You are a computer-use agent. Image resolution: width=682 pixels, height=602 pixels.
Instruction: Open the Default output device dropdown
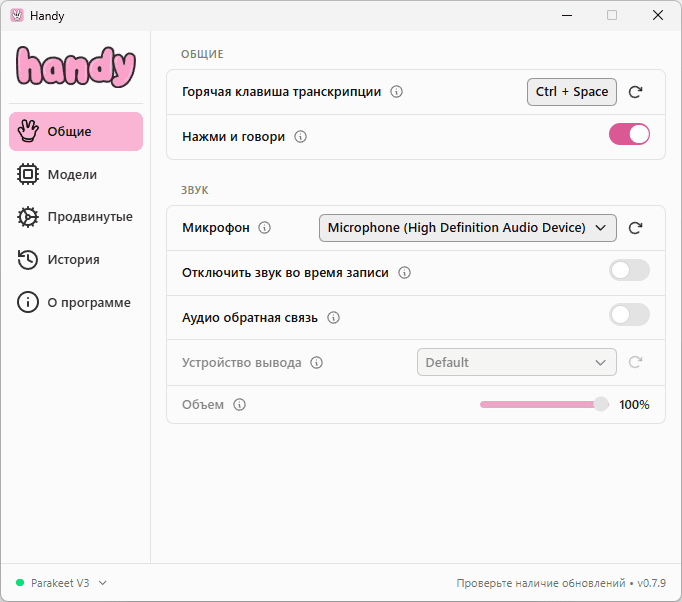coord(517,362)
